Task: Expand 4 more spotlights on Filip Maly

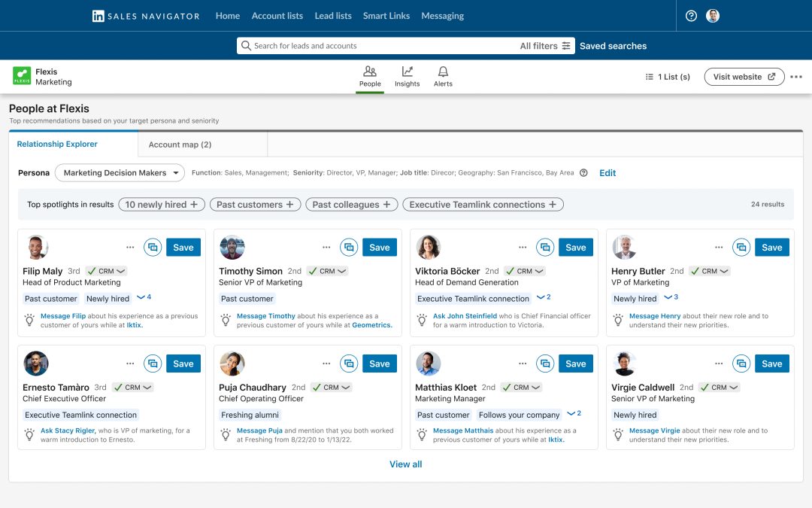Action: [144, 297]
